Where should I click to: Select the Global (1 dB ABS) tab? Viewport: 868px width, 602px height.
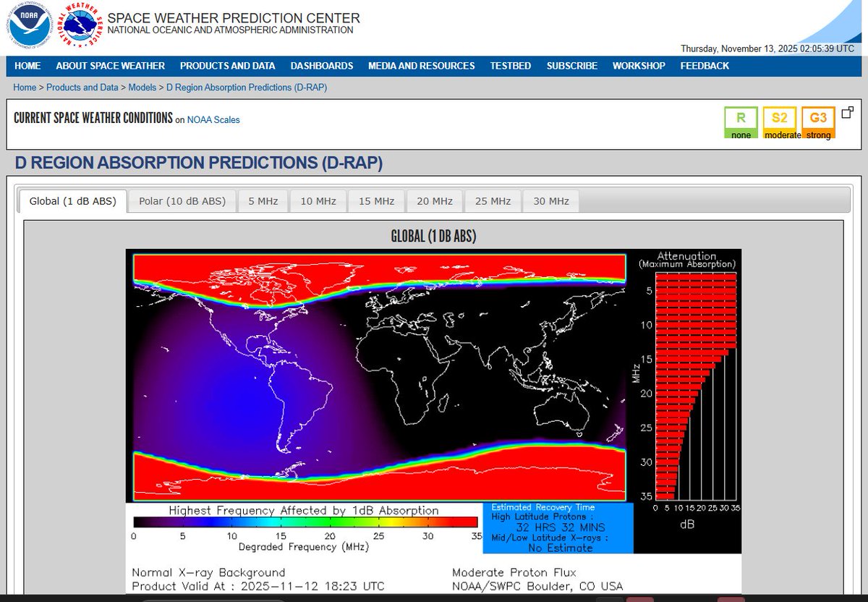(72, 201)
